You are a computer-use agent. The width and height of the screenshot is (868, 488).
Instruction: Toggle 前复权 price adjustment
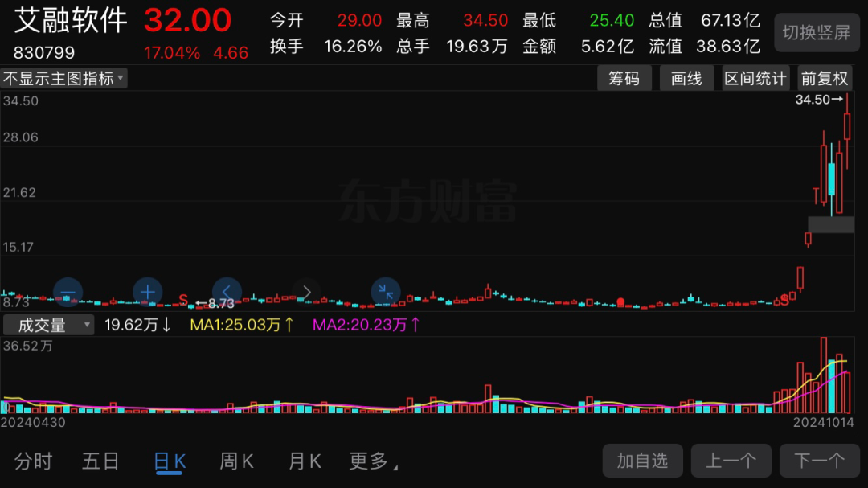click(x=825, y=79)
